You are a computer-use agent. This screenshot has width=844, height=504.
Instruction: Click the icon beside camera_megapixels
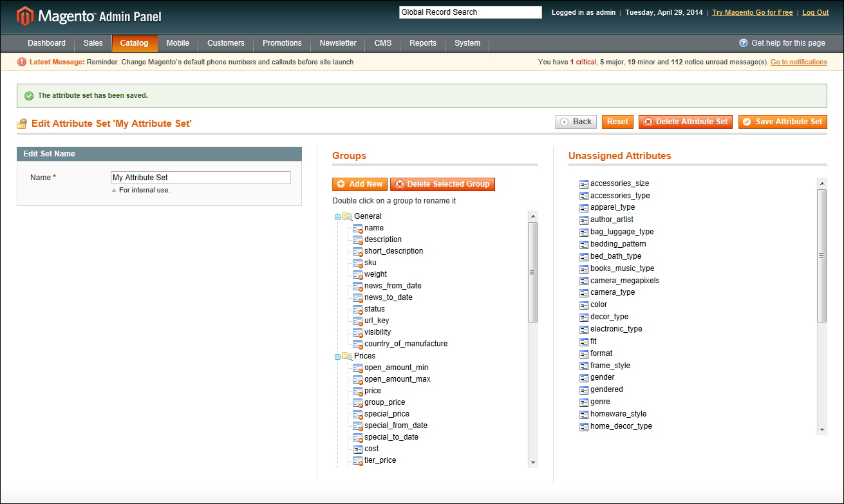pyautogui.click(x=584, y=281)
